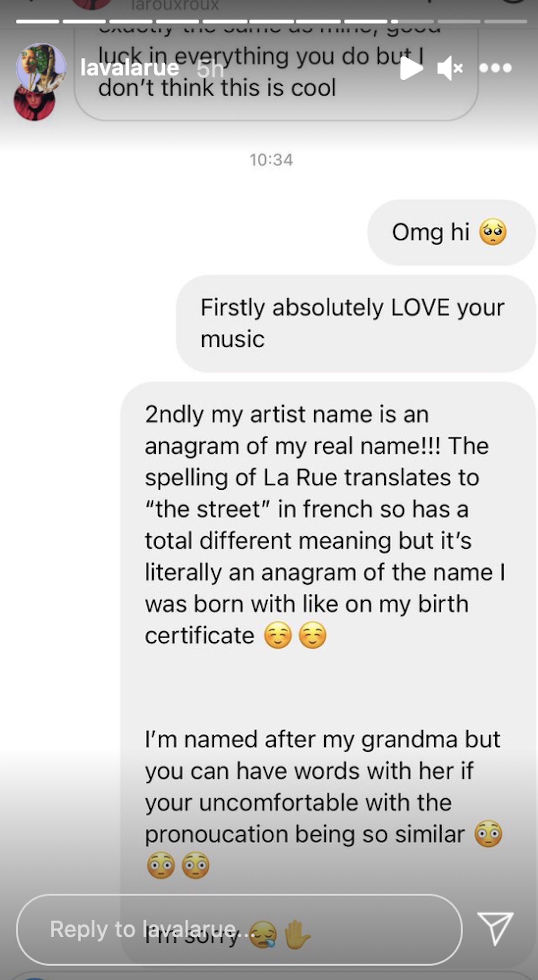Tap the "don't think this is cool" message
538x980 pixels.
click(217, 88)
